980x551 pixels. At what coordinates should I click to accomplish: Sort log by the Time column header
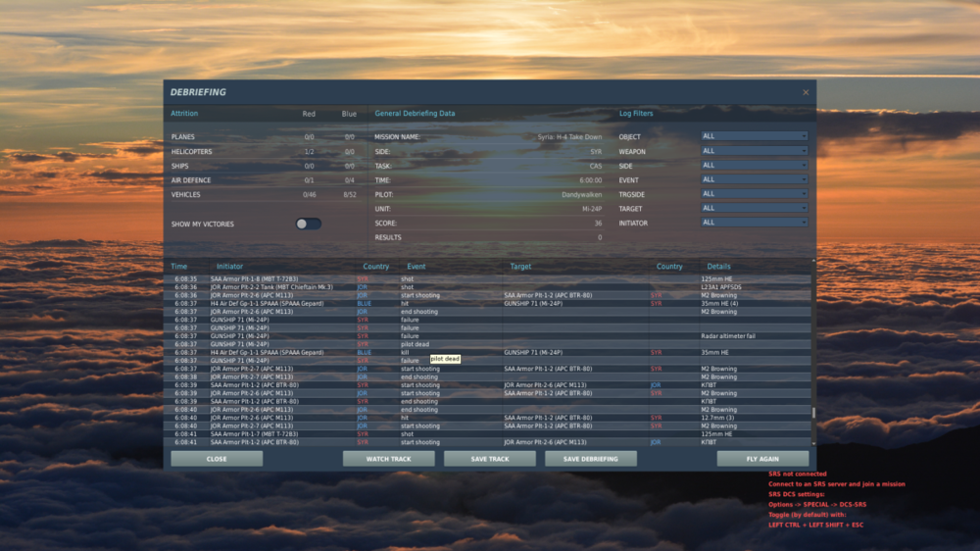pyautogui.click(x=178, y=267)
